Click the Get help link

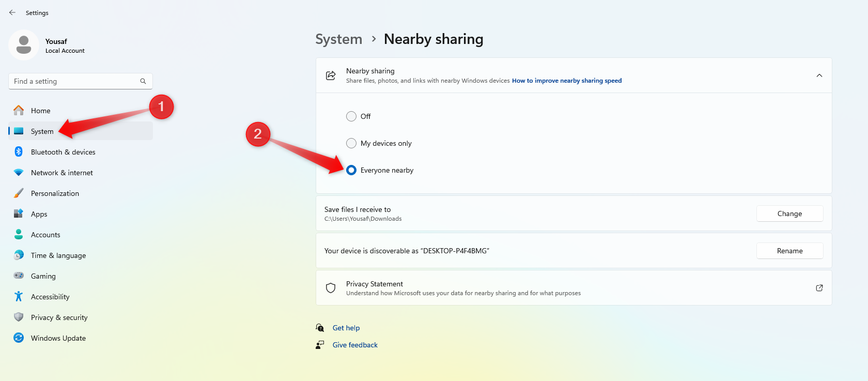tap(346, 328)
